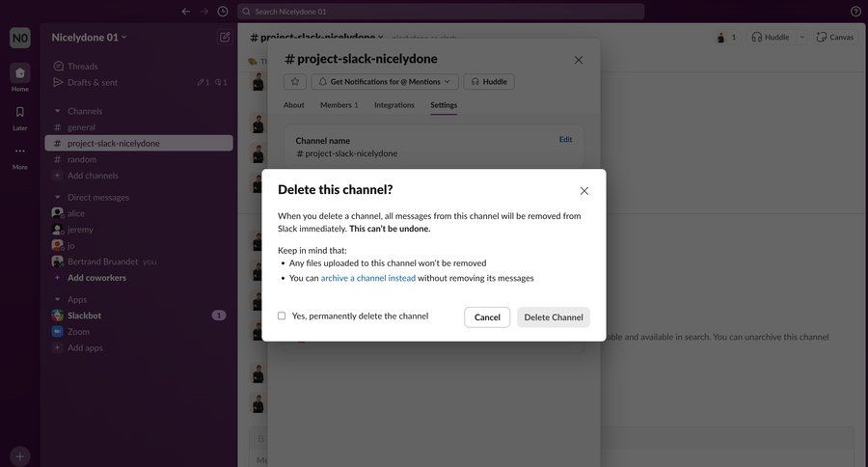This screenshot has height=467, width=868.
Task: Go forward with the right arrow
Action: click(204, 11)
